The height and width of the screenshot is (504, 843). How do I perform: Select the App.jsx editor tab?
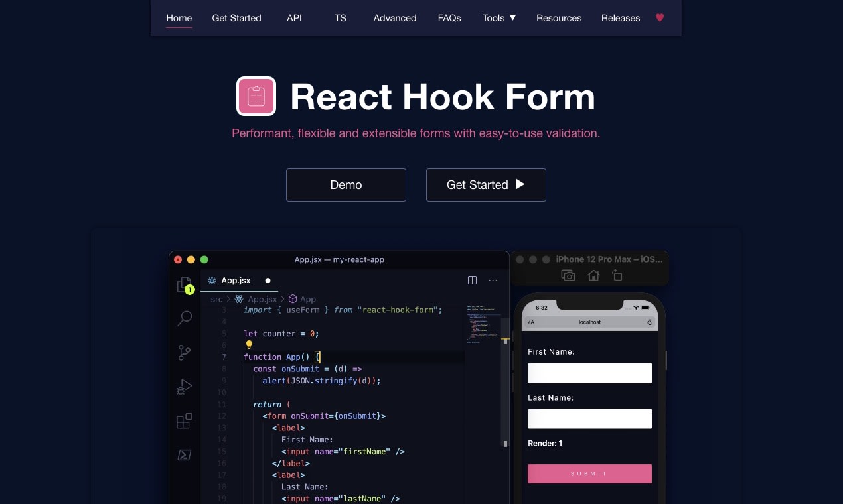tap(239, 281)
